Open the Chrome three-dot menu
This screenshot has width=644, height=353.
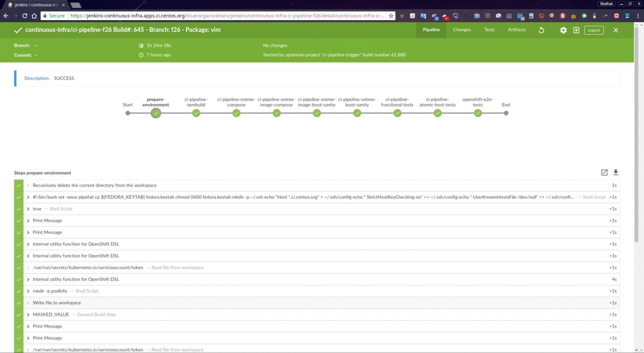(x=638, y=16)
